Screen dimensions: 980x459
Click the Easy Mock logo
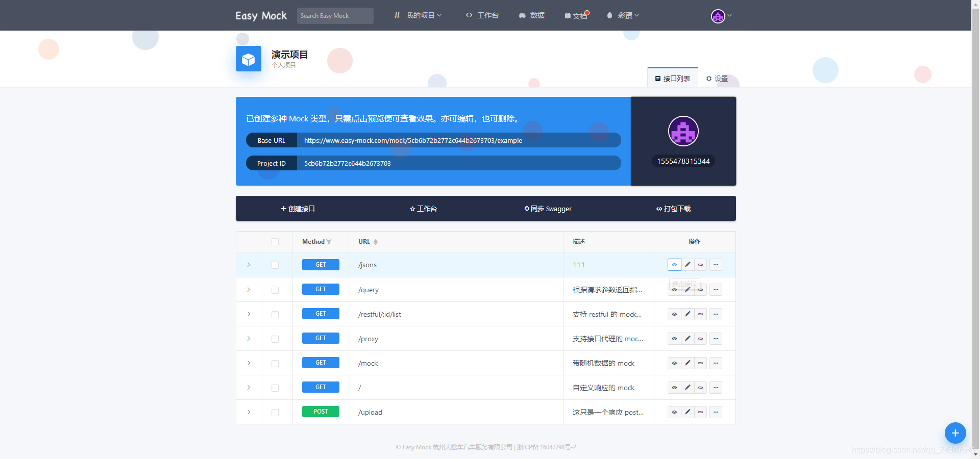[x=261, y=16]
